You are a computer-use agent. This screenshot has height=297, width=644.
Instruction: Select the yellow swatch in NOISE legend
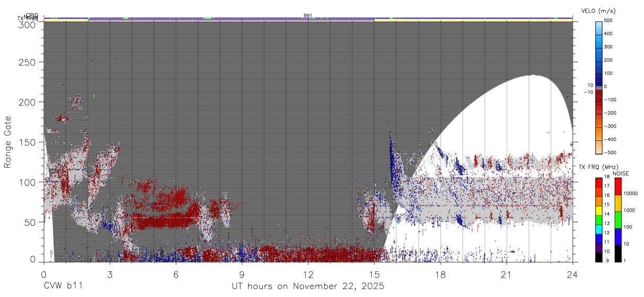(x=618, y=203)
